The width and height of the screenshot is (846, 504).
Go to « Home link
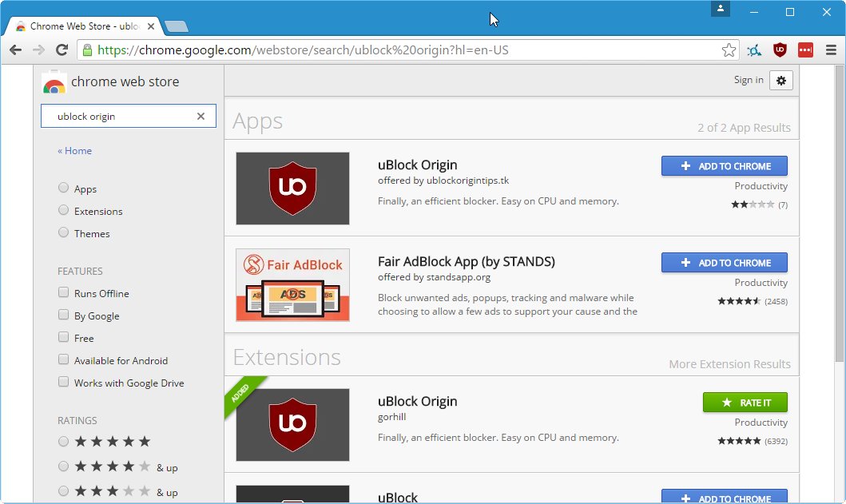(x=74, y=150)
